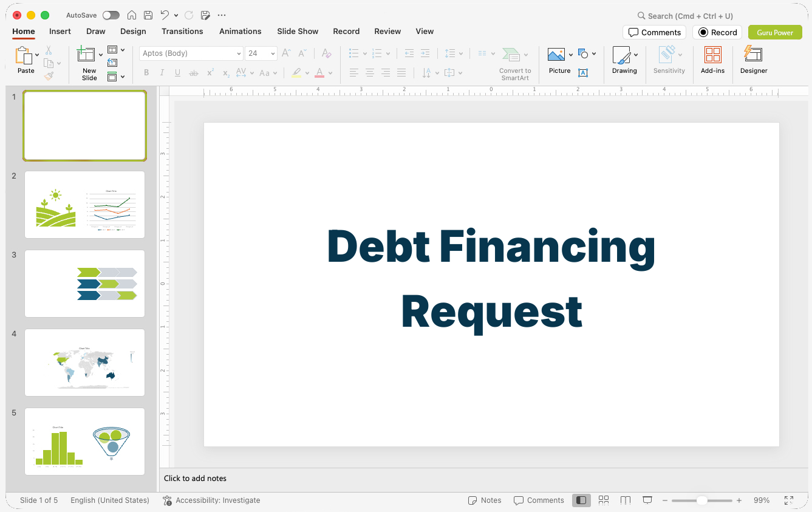The image size is (812, 512).
Task: Click the Decrease Indent icon
Action: (409, 53)
